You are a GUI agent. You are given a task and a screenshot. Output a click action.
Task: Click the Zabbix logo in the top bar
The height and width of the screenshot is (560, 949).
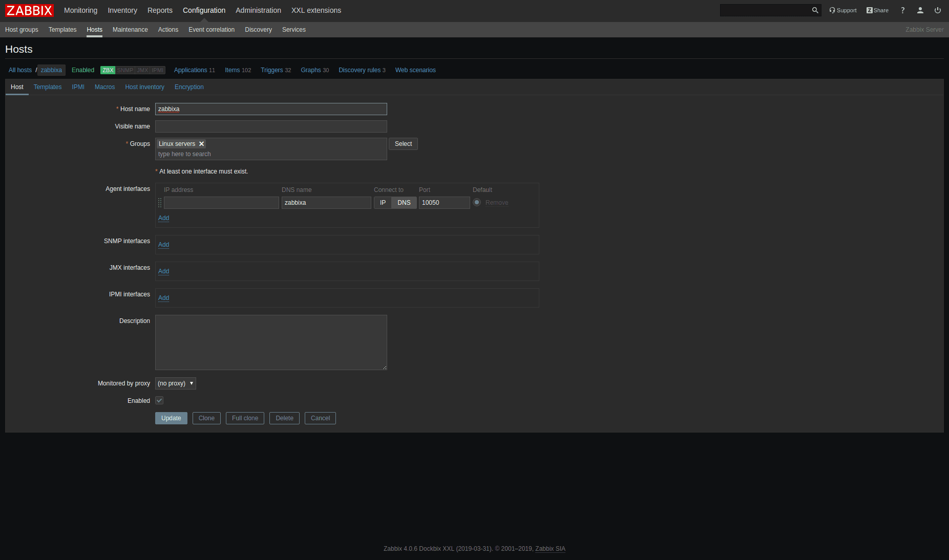29,10
